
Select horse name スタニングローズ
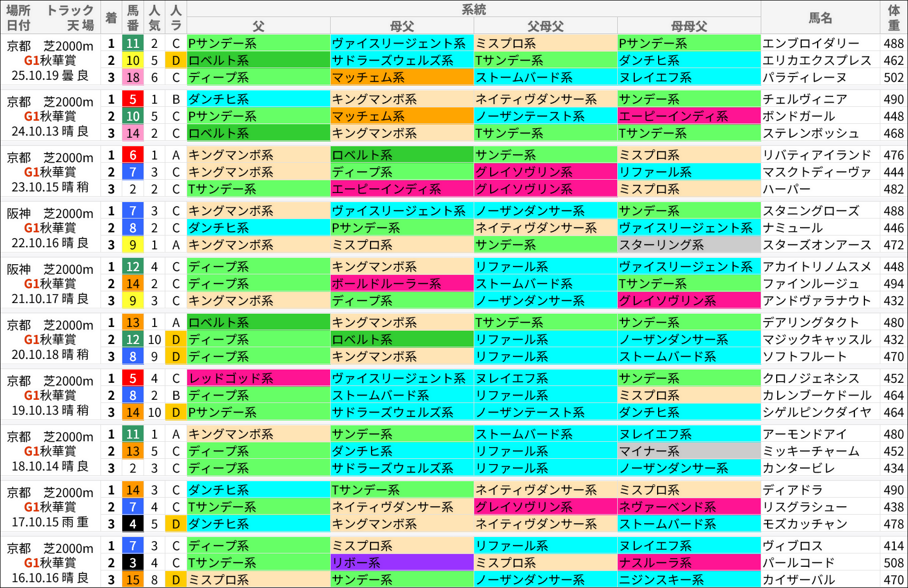pos(811,211)
